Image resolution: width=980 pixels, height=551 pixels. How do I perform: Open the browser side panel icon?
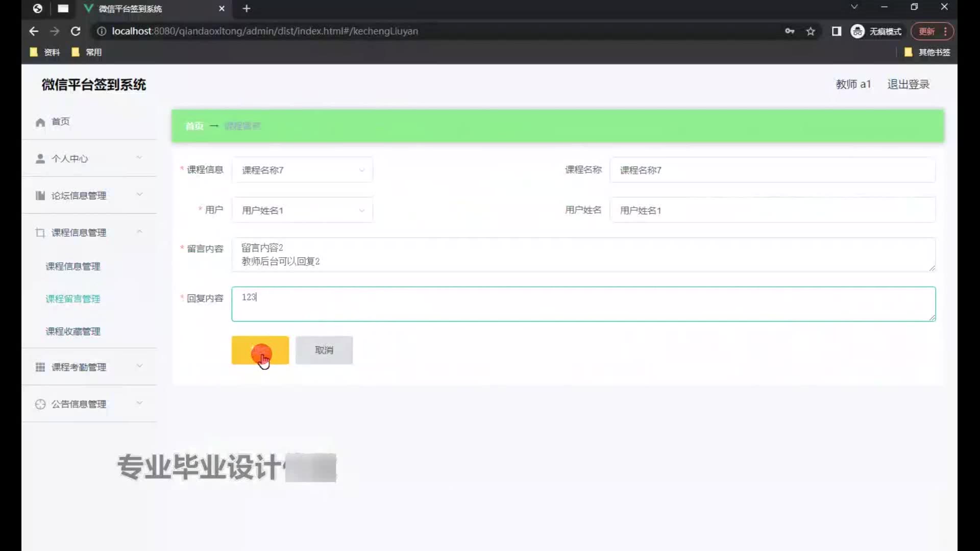(836, 31)
